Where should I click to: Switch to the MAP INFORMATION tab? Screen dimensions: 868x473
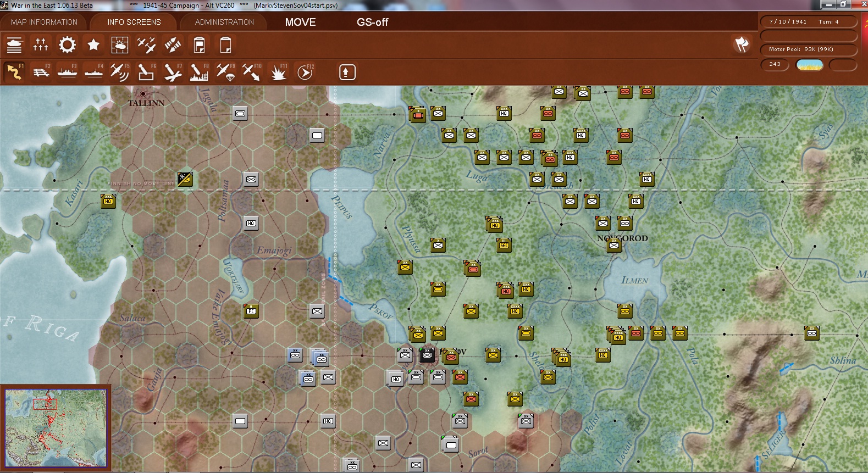coord(44,22)
